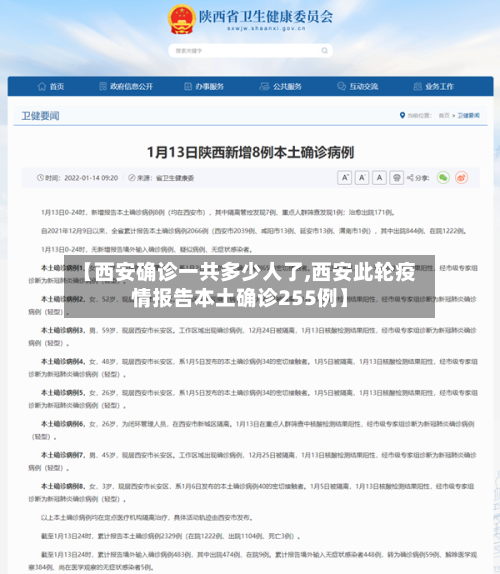This screenshot has height=574, width=500.
Task: Go to 首页 via breadcrumb link
Action: [444, 115]
